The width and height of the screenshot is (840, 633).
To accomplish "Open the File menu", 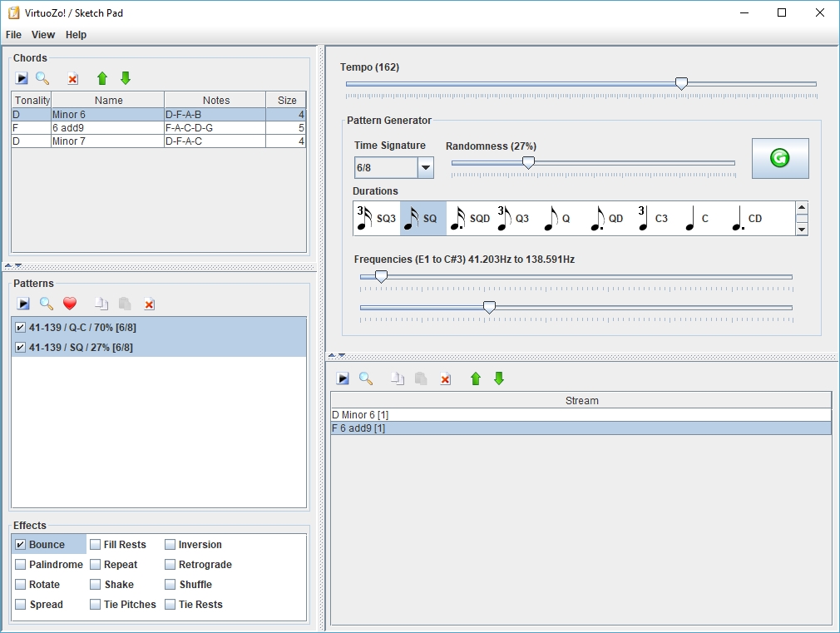I will click(13, 35).
